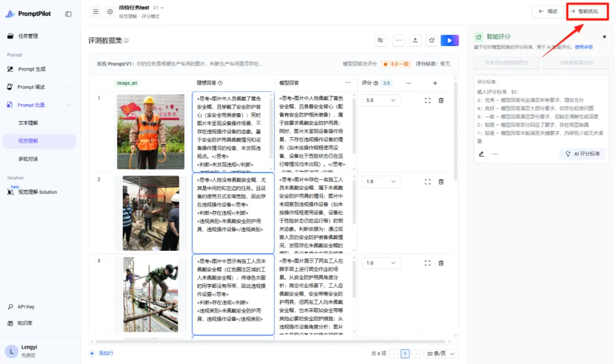Go to the next page arrow
The width and height of the screenshot is (615, 364).
coord(416,354)
